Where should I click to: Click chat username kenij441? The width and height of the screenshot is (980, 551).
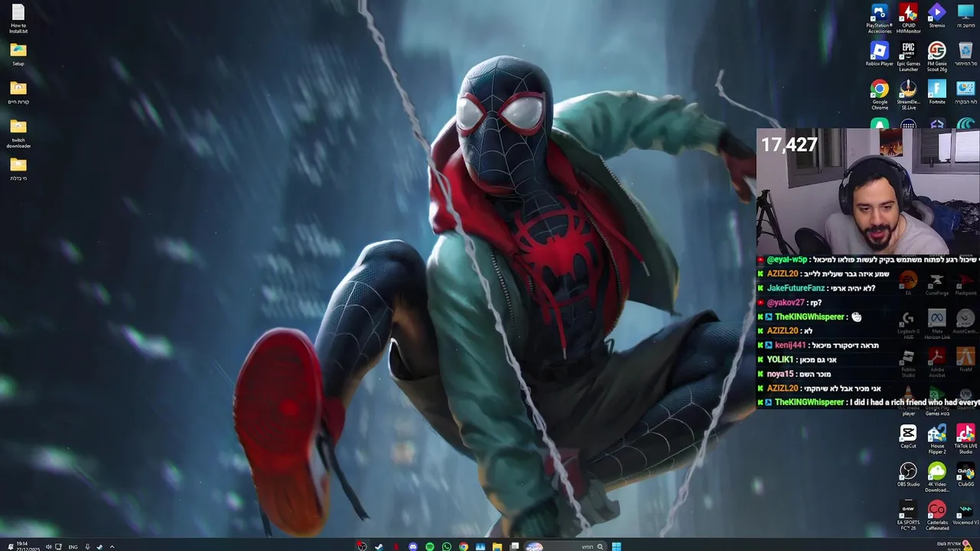(790, 345)
